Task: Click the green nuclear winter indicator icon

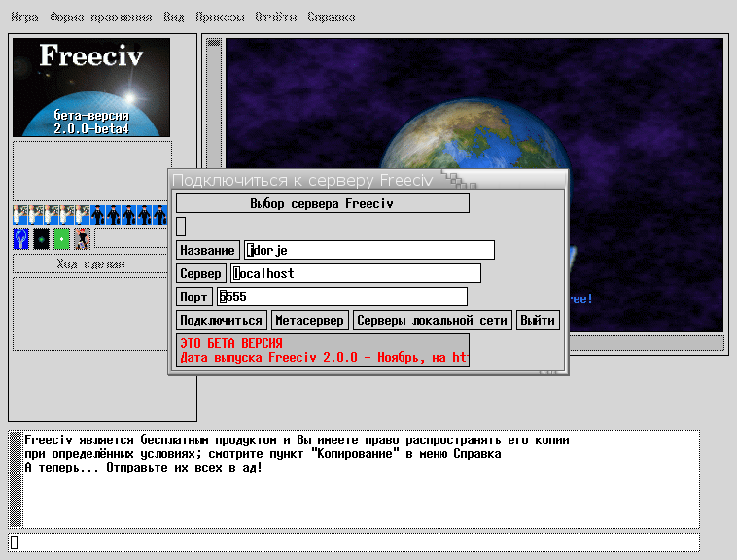Action: point(61,239)
